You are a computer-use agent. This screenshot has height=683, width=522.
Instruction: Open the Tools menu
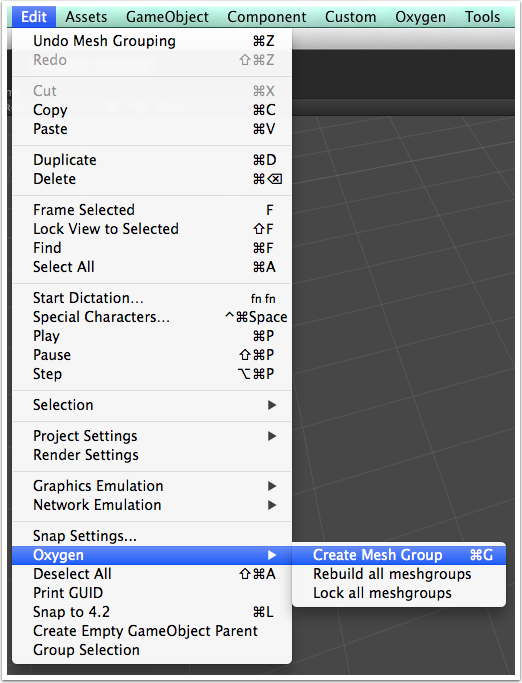(482, 17)
